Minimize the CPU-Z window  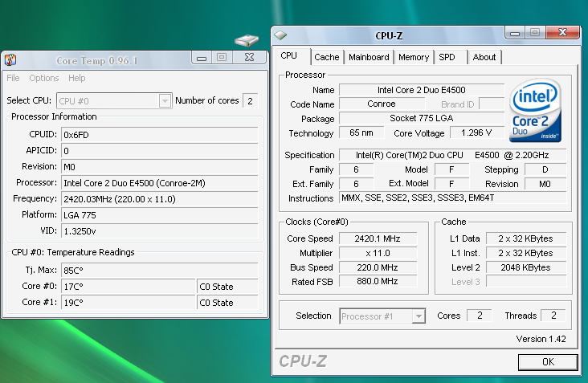[514, 32]
